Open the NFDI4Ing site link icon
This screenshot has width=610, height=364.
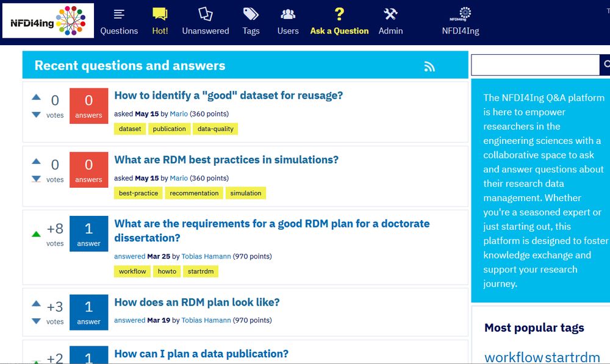coord(461,14)
